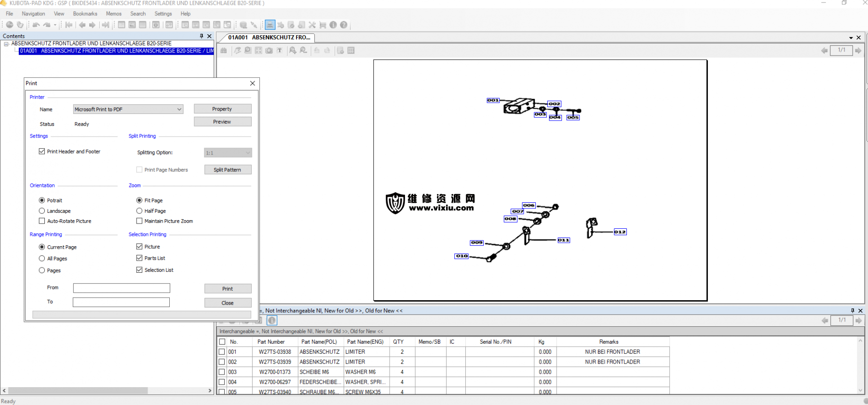Collapse ABSENKSCHUTZ FRONTLADER tree root node
This screenshot has width=868, height=405.
pos(6,43)
